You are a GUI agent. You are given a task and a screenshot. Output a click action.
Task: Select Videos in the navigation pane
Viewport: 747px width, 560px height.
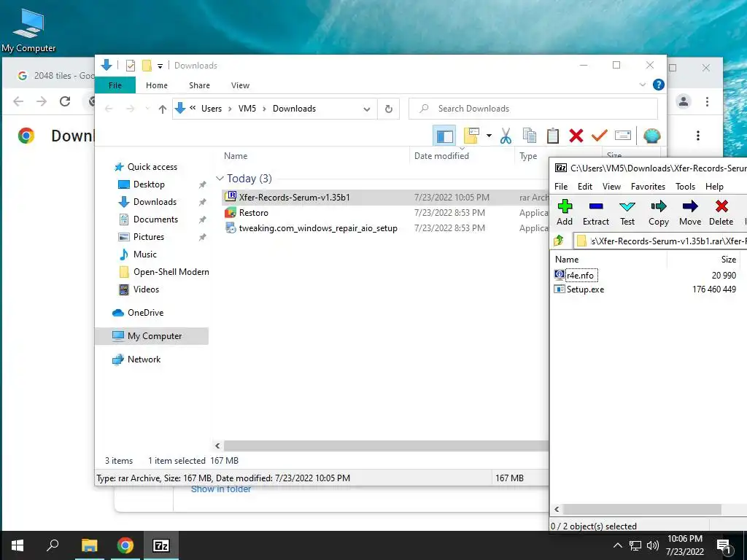[x=146, y=289]
